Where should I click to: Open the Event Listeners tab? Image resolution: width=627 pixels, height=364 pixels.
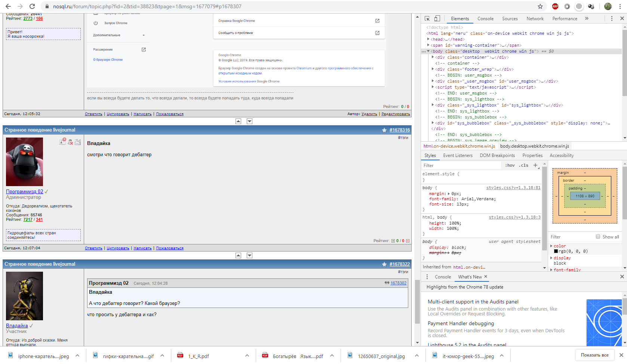(458, 155)
